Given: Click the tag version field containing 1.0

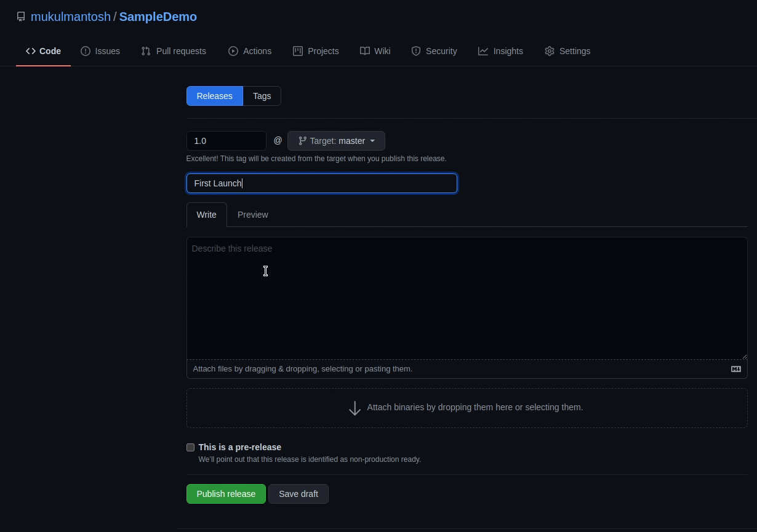Looking at the screenshot, I should pyautogui.click(x=226, y=141).
